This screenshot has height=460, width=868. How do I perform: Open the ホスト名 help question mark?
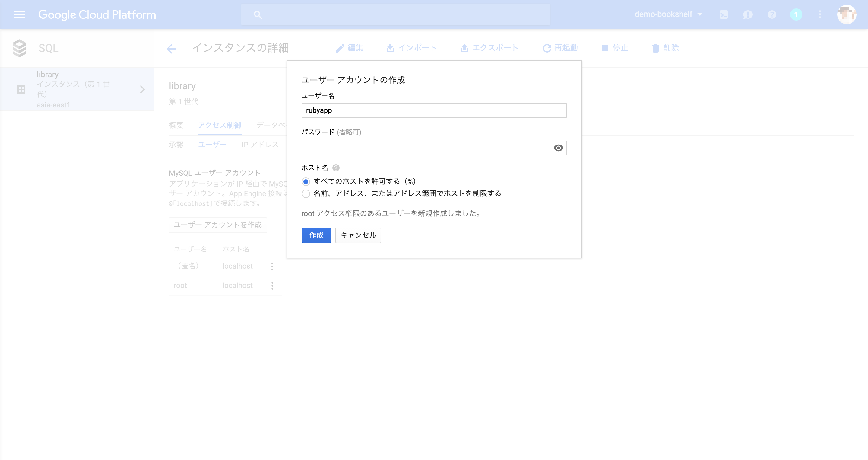click(336, 168)
